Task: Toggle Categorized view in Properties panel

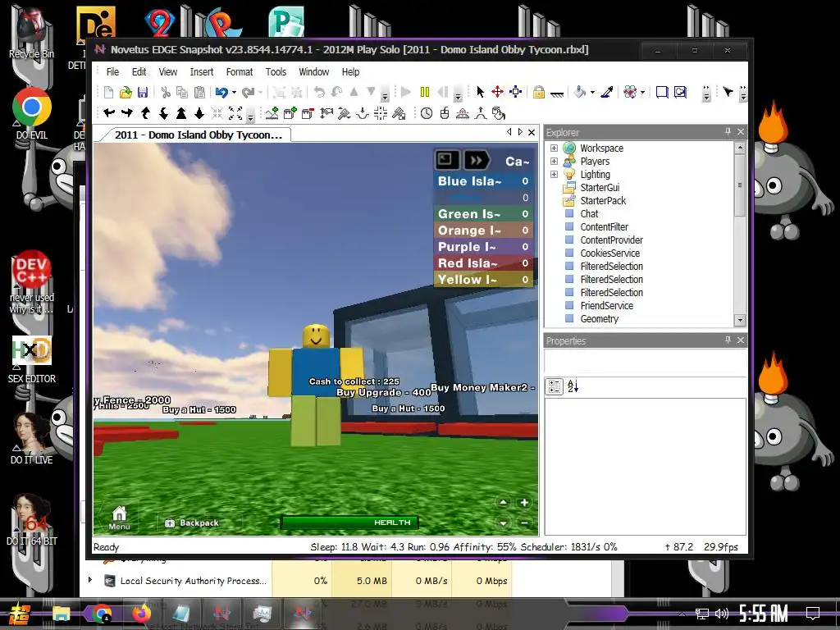Action: (555, 386)
